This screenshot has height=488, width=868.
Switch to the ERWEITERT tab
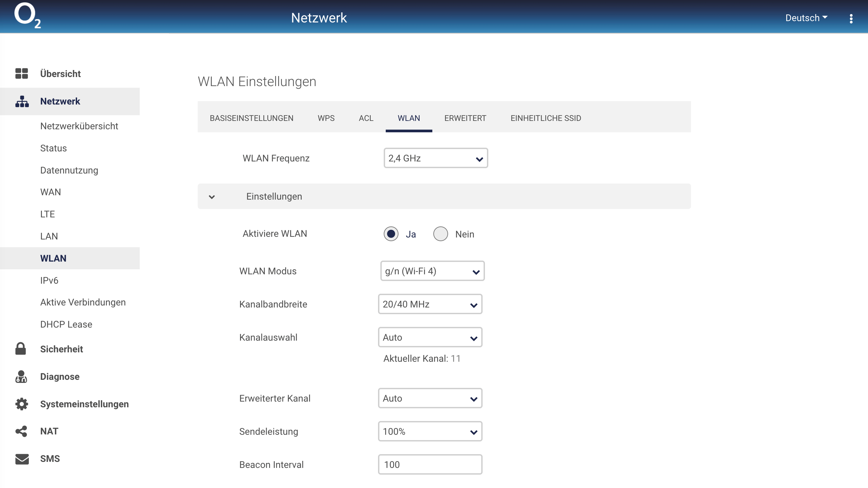(465, 118)
